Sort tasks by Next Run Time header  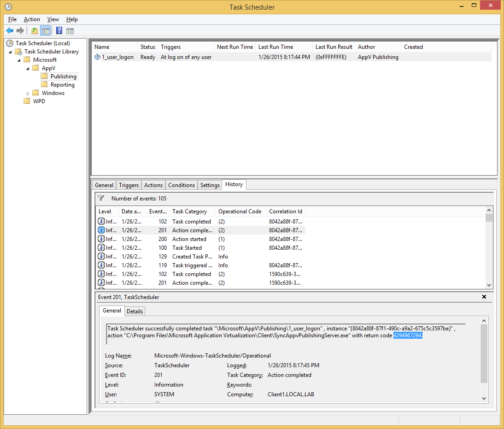[x=235, y=47]
